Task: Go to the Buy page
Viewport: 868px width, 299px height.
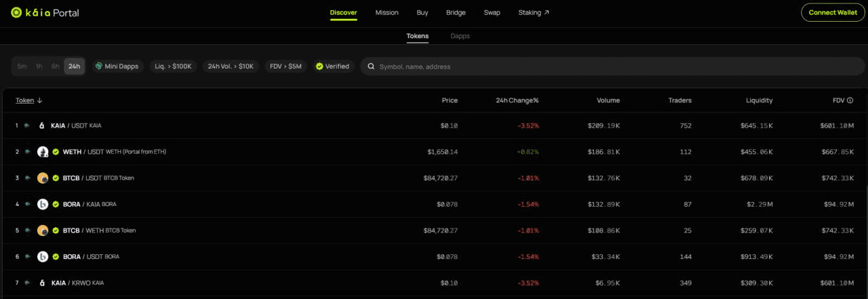Action: [422, 12]
